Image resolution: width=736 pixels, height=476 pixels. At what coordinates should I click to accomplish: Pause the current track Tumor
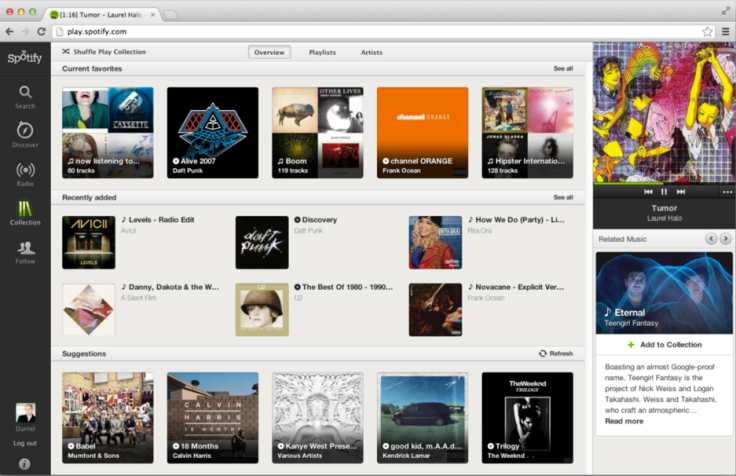click(664, 192)
